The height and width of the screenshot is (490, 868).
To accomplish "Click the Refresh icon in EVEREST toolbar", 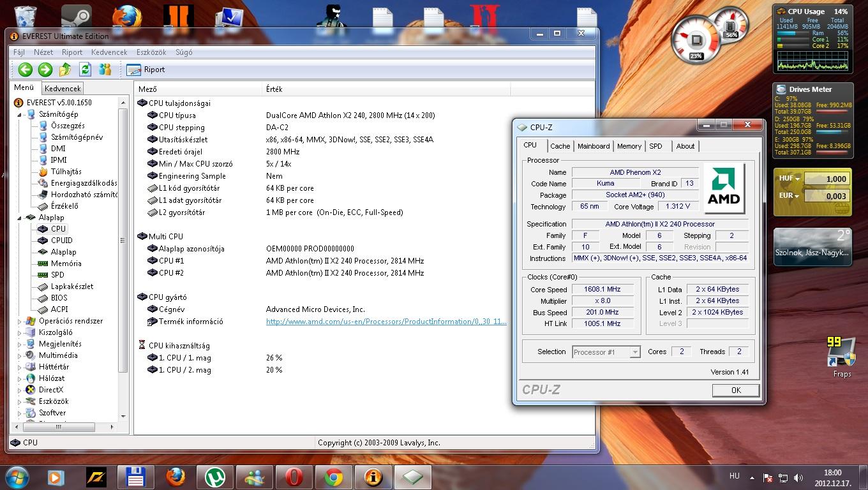I will 85,70.
